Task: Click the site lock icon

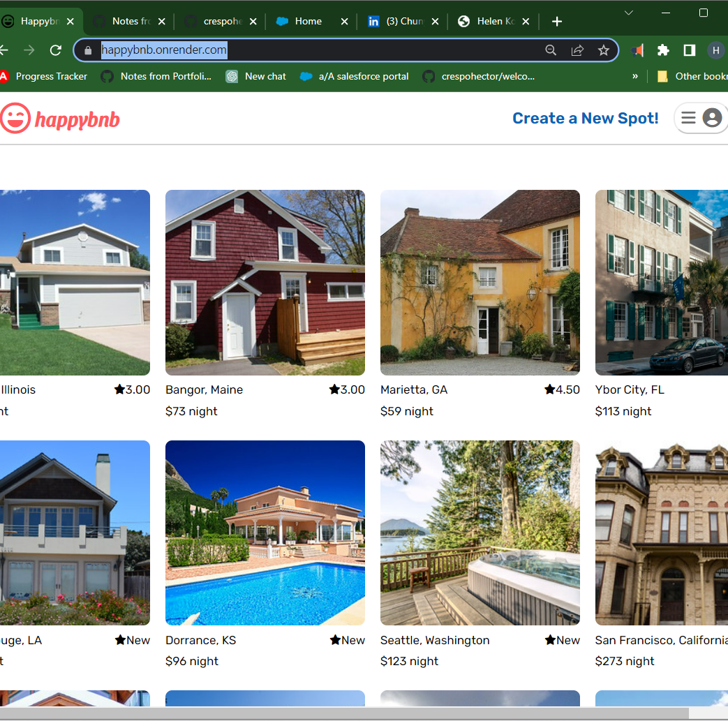Action: coord(88,50)
